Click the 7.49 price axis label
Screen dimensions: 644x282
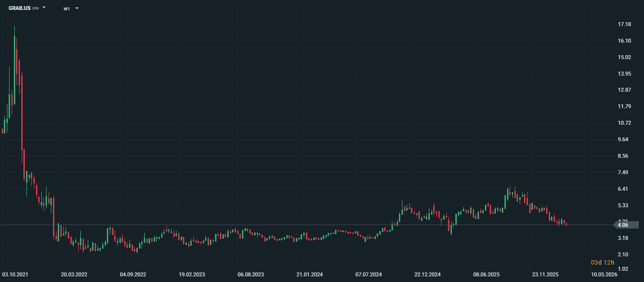[x=624, y=173]
